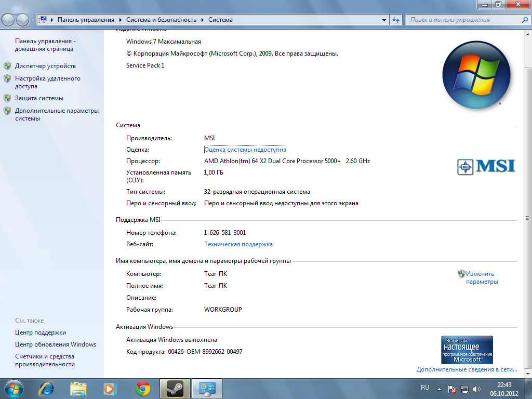Select 'Система' breadcrumb in address bar
Image resolution: width=532 pixels, height=399 pixels.
(220, 20)
